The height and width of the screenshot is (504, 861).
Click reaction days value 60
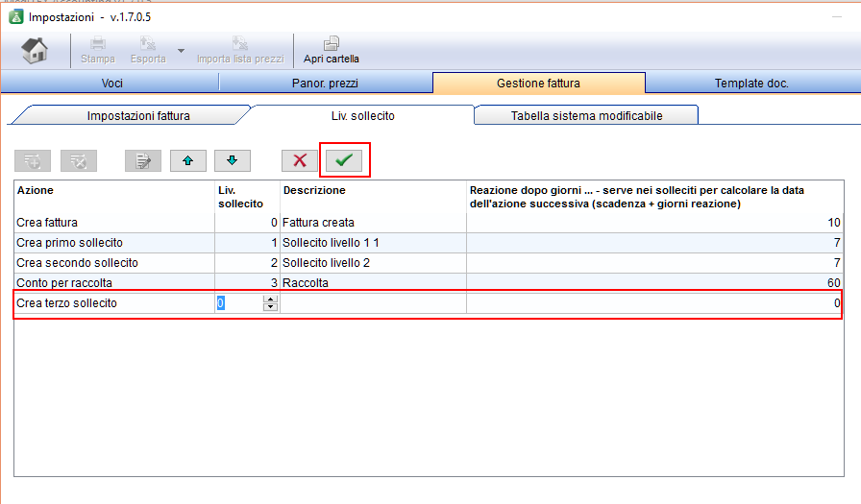pos(833,282)
